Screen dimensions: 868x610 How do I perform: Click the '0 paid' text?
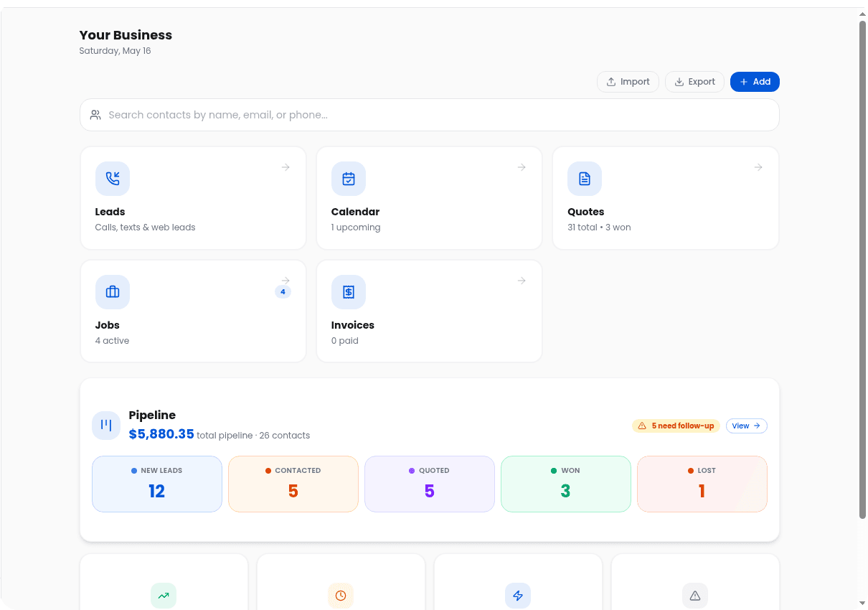tap(344, 341)
